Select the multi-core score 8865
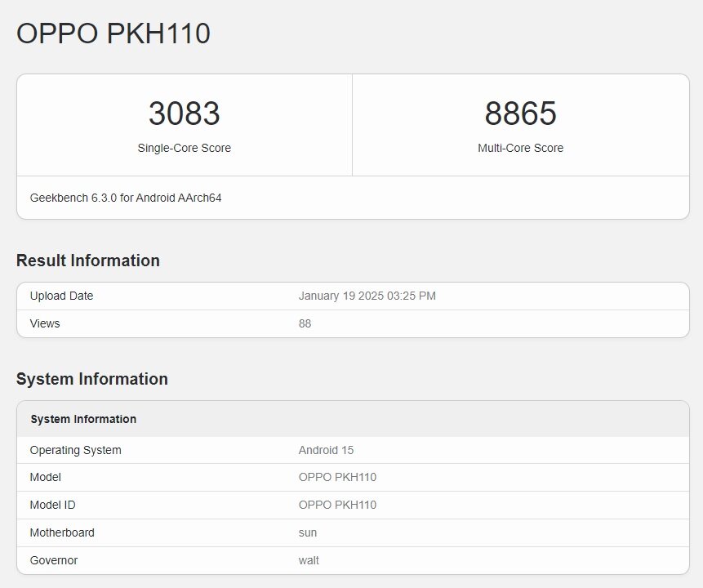Image resolution: width=703 pixels, height=588 pixels. 521,113
